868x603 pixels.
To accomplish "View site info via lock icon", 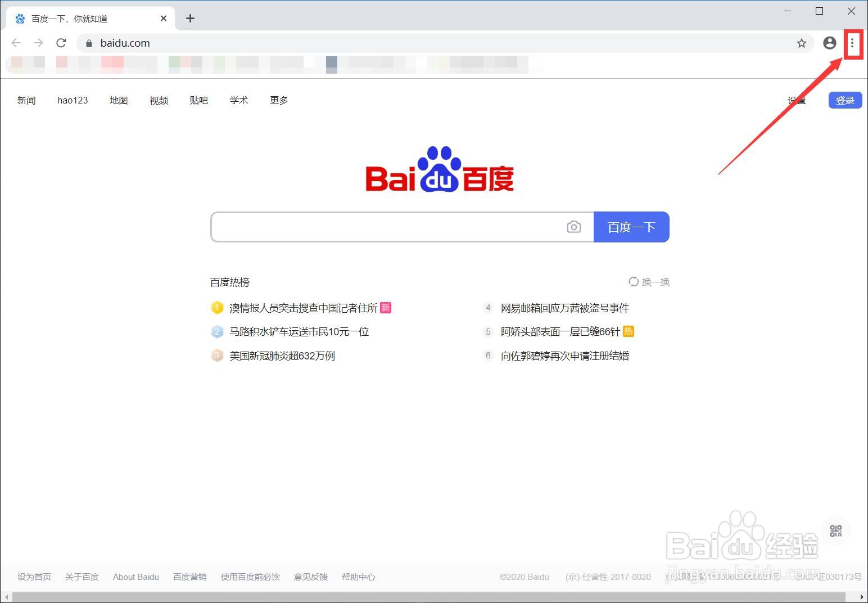I will point(89,43).
